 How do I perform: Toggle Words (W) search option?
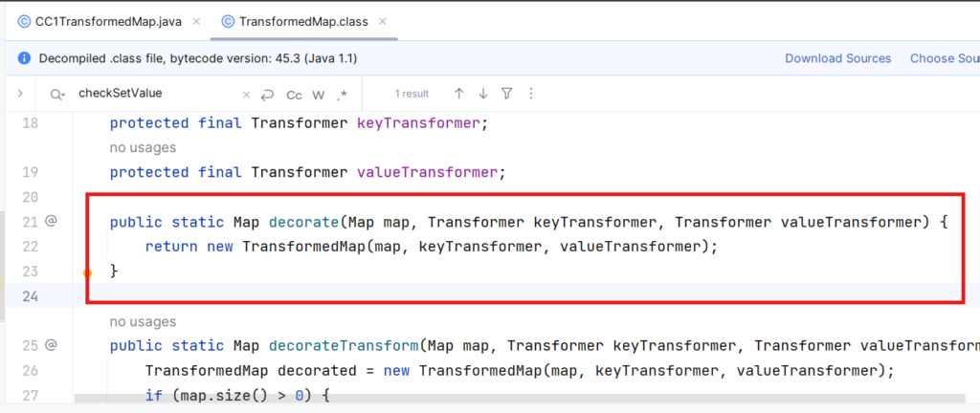coord(319,94)
